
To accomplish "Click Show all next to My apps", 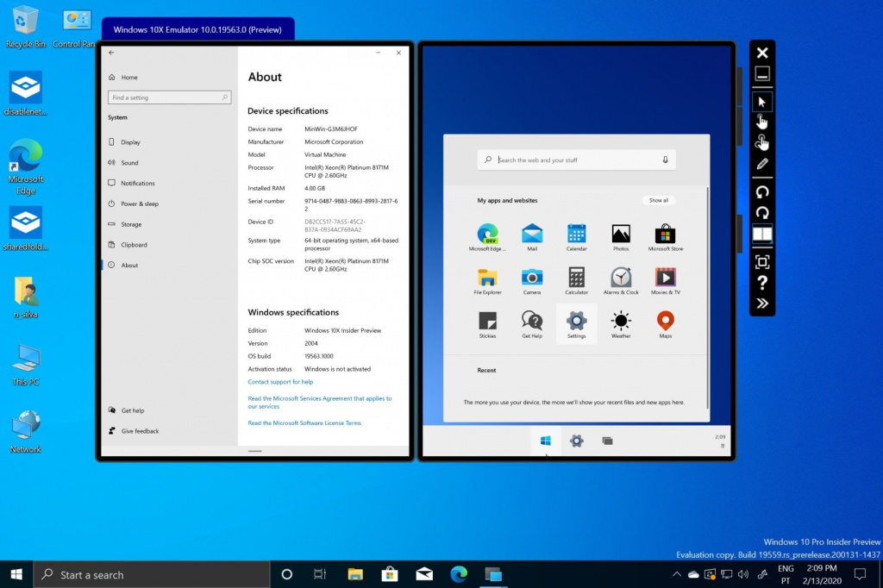I will (x=658, y=200).
